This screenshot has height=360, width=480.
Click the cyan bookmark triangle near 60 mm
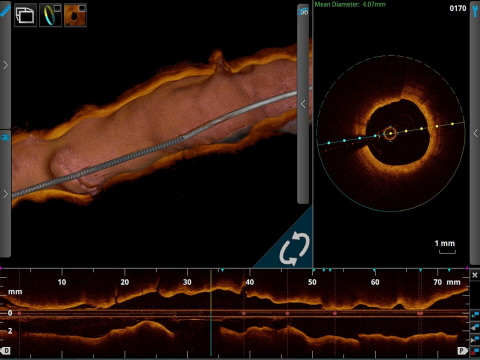click(x=374, y=270)
